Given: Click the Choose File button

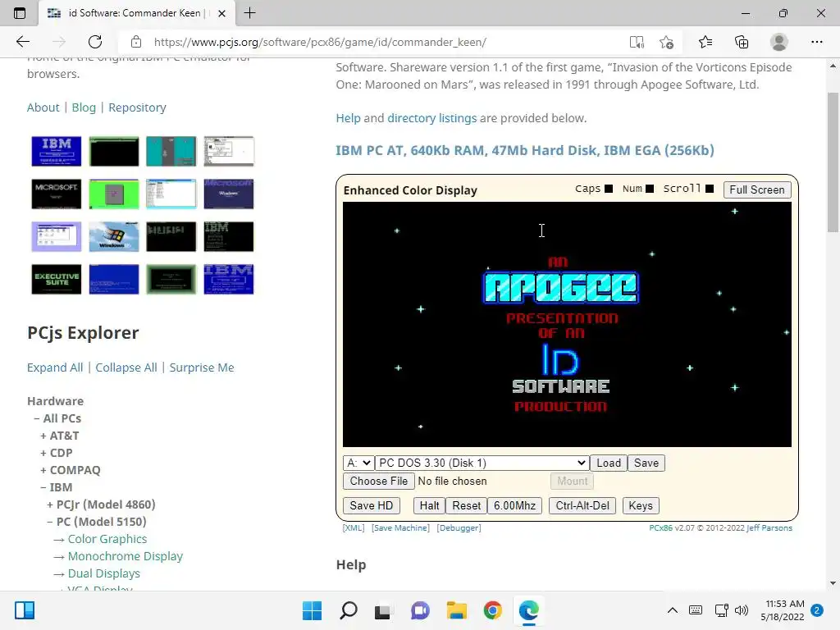Looking at the screenshot, I should (x=379, y=481).
